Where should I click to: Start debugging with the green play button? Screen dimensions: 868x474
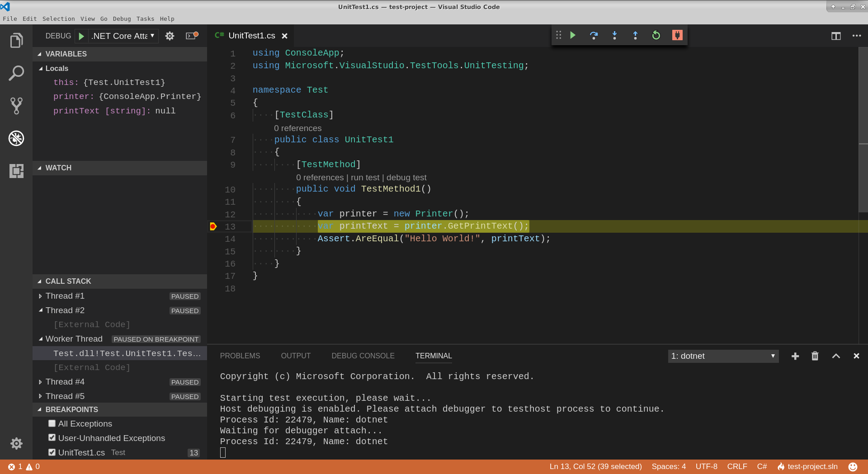81,36
